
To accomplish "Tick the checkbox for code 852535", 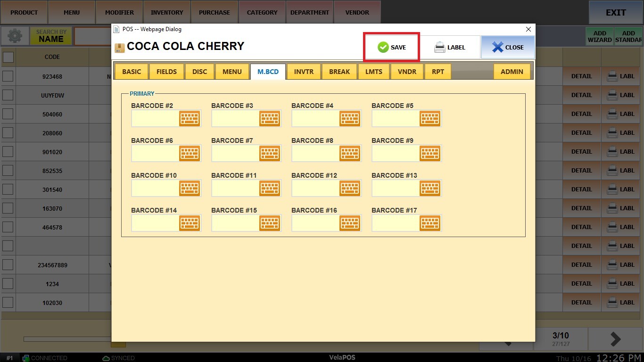I will pos(8,171).
